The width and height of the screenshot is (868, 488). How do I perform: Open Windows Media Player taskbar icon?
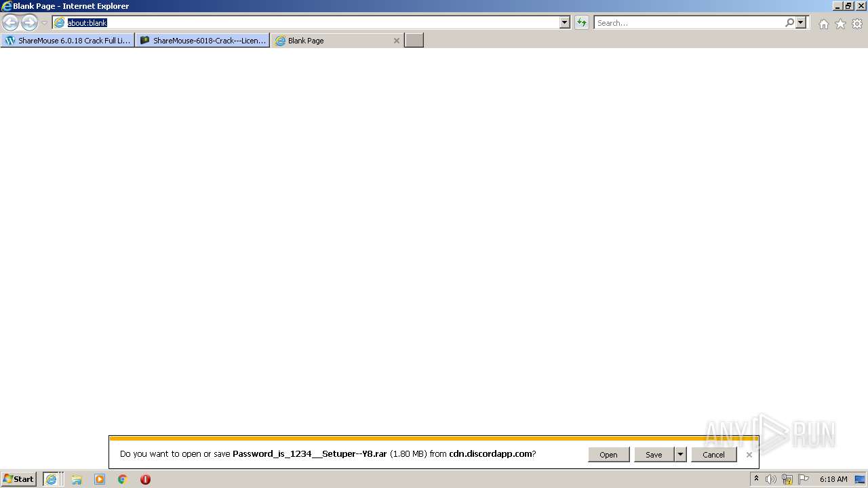(100, 479)
